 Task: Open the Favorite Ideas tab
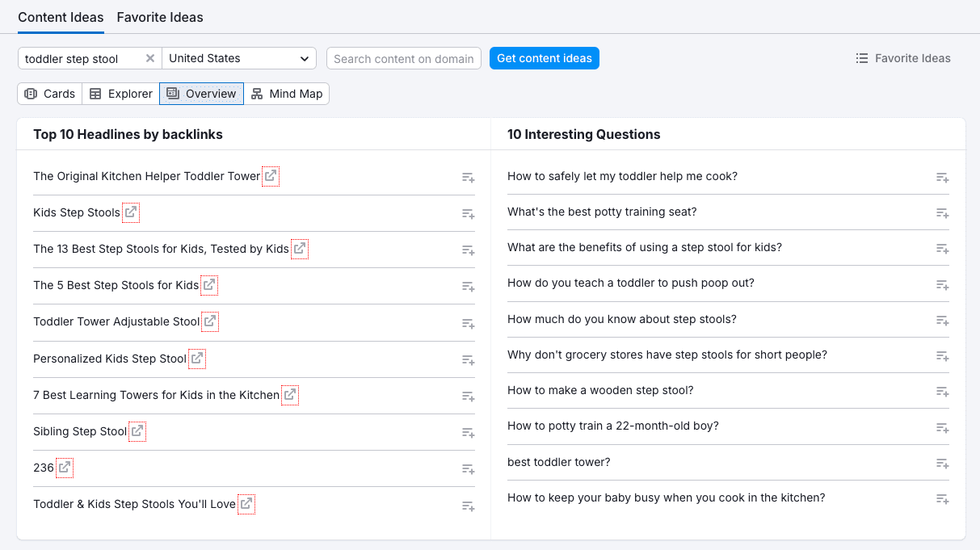160,17
